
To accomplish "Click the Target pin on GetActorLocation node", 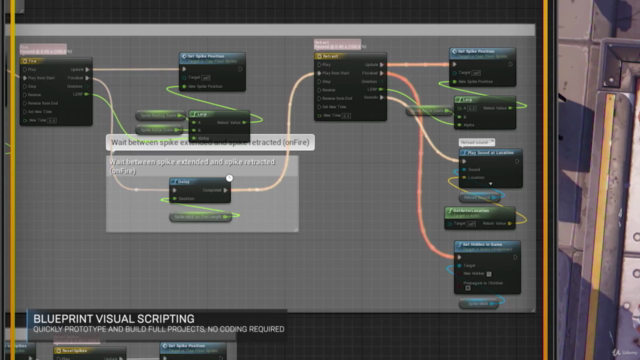I will coord(450,224).
